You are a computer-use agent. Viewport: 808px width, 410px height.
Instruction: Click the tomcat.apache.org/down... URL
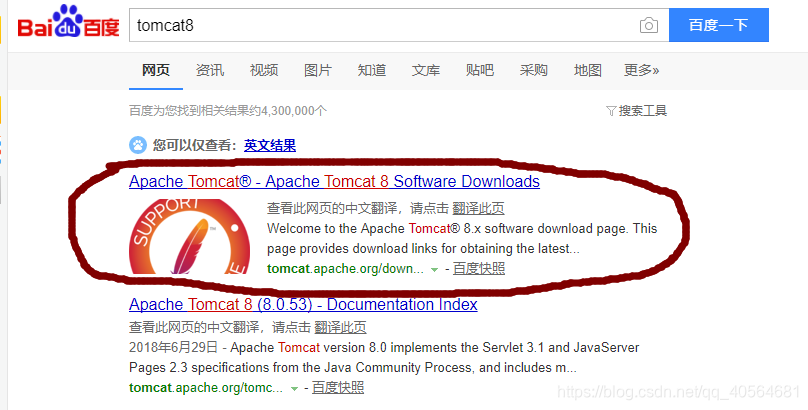click(x=345, y=269)
